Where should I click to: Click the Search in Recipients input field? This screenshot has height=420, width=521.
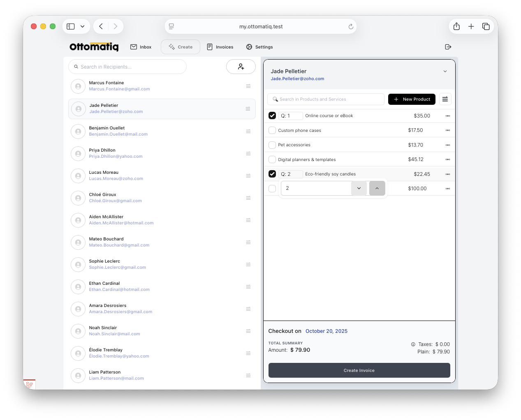(x=127, y=66)
